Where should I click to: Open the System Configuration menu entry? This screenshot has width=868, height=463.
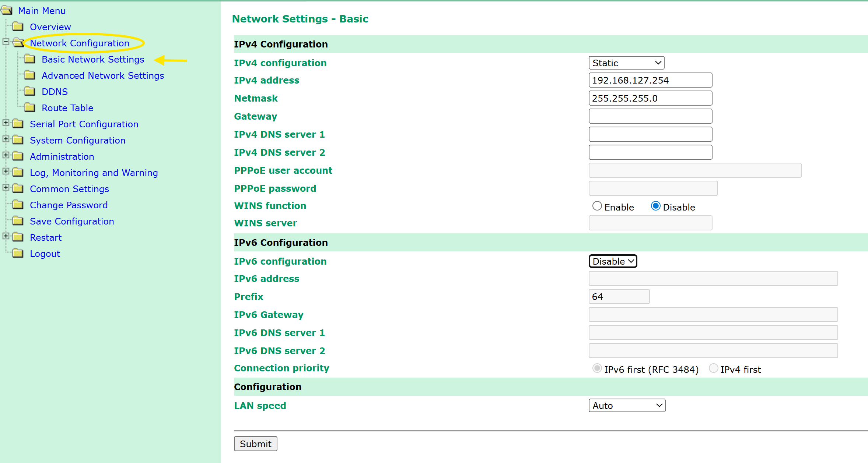click(77, 140)
